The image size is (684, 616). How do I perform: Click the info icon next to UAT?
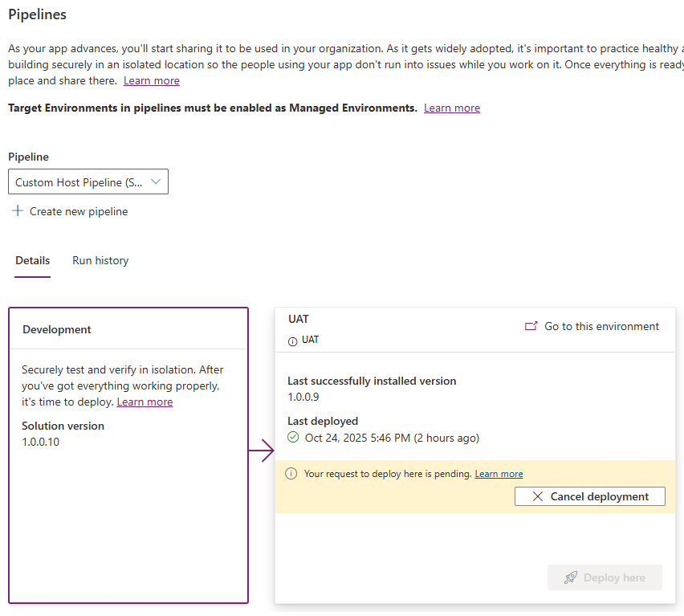(x=292, y=341)
